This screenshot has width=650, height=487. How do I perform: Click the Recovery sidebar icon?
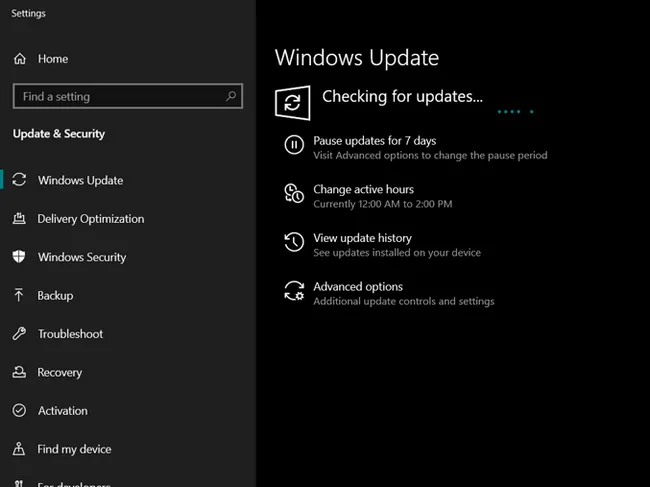19,372
